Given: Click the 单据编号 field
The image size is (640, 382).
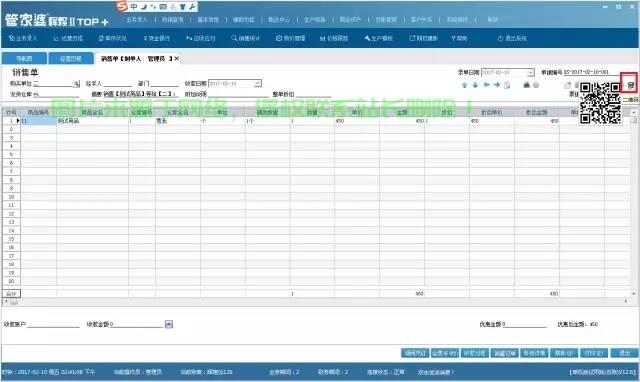Looking at the screenshot, I should pyautogui.click(x=592, y=72).
